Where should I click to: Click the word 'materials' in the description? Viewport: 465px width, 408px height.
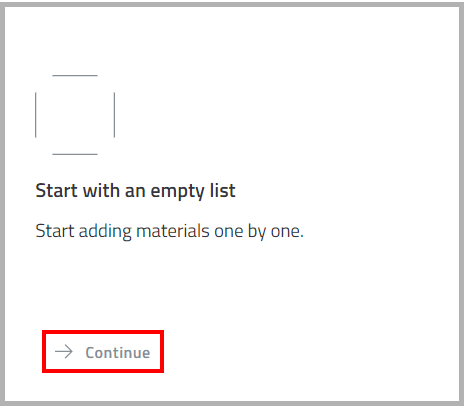173,231
